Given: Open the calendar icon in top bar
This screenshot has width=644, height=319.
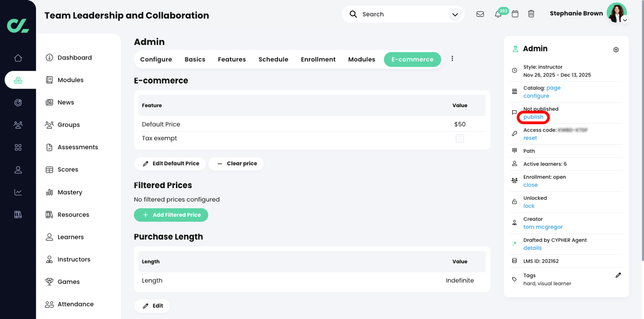Looking at the screenshot, I should [515, 14].
